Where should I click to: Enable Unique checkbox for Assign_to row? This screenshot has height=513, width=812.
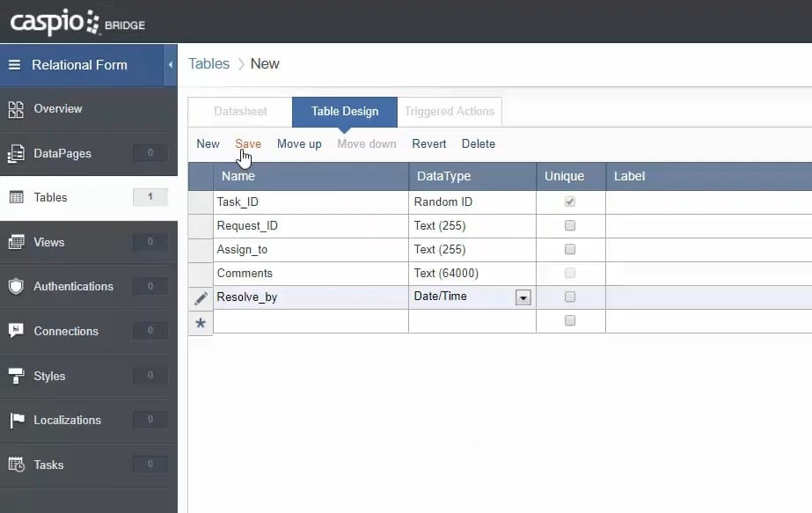[570, 250]
